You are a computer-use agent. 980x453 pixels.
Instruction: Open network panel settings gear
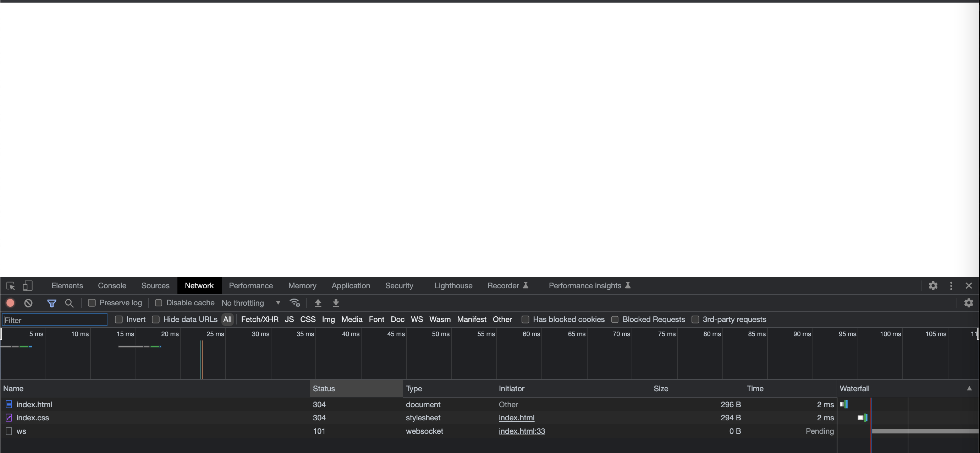tap(969, 303)
